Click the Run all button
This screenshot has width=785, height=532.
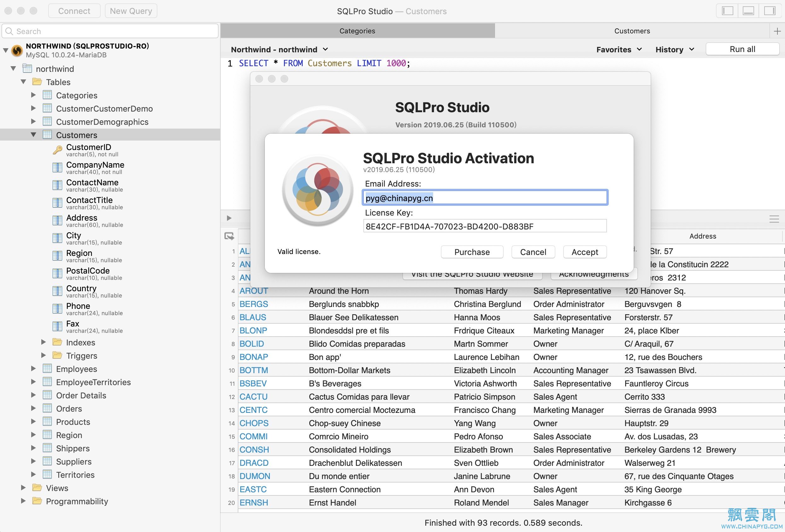[742, 49]
